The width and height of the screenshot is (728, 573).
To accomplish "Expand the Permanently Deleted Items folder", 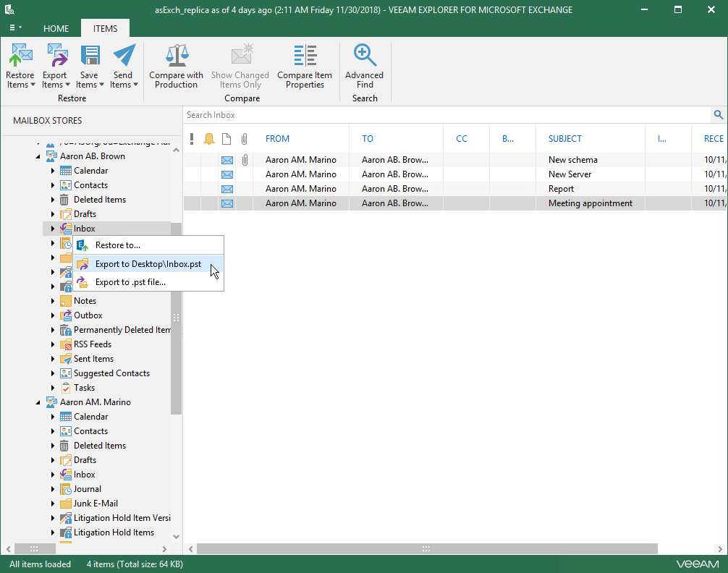I will tap(52, 330).
